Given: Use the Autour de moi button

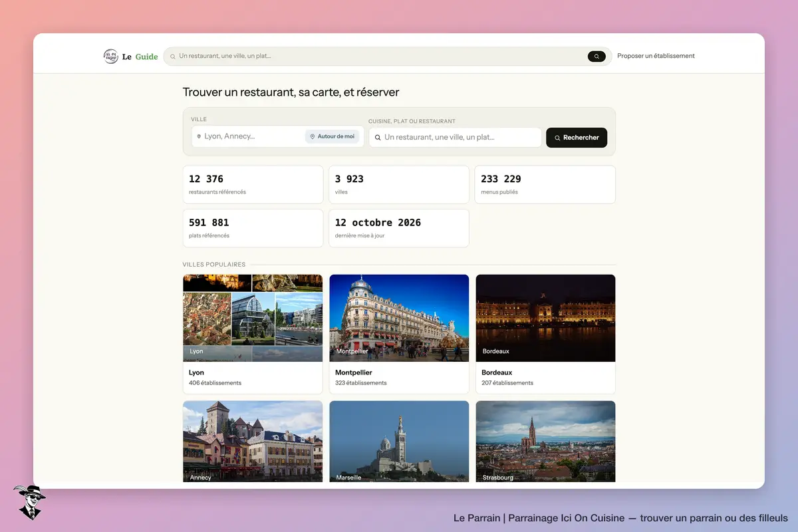Looking at the screenshot, I should click(x=332, y=136).
